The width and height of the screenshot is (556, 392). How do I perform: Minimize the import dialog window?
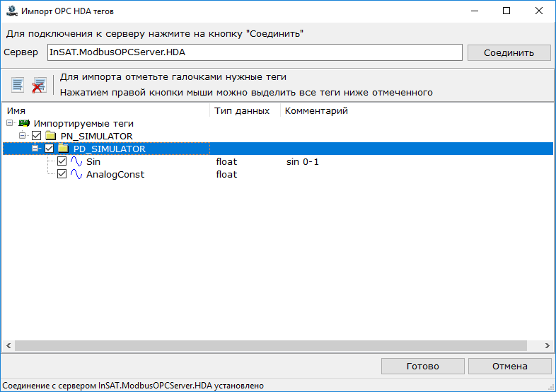click(x=475, y=11)
